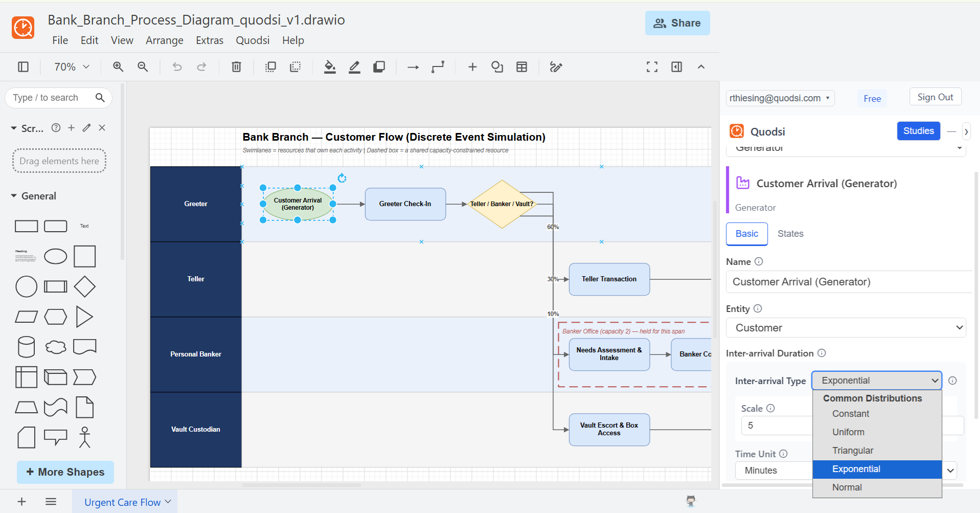Viewport: 980px width, 513px height.
Task: Add a new page with plus icon
Action: [22, 502]
